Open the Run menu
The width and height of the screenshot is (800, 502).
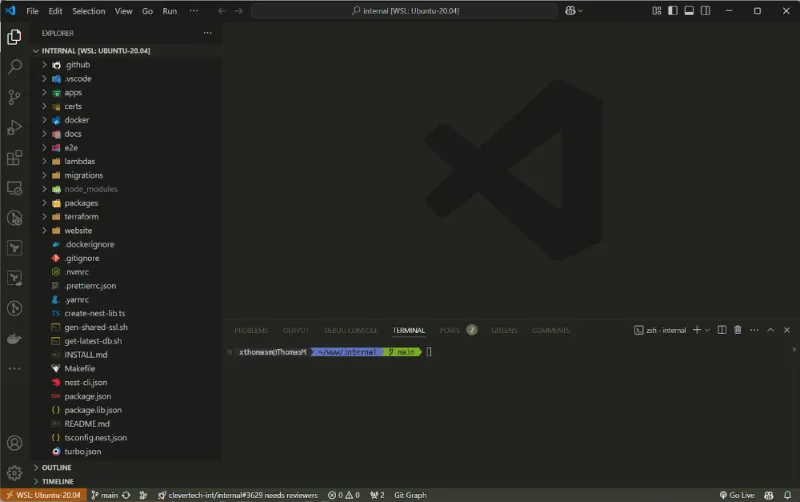coord(169,11)
